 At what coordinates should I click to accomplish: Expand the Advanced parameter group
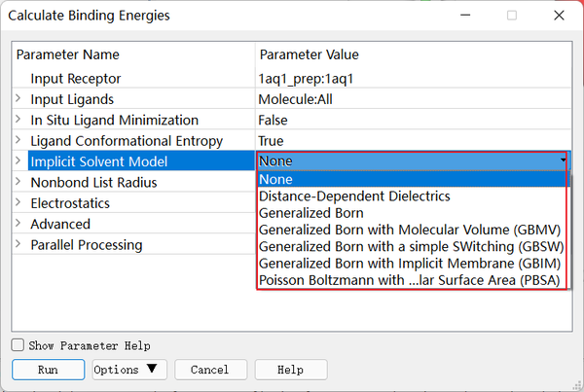pyautogui.click(x=18, y=224)
